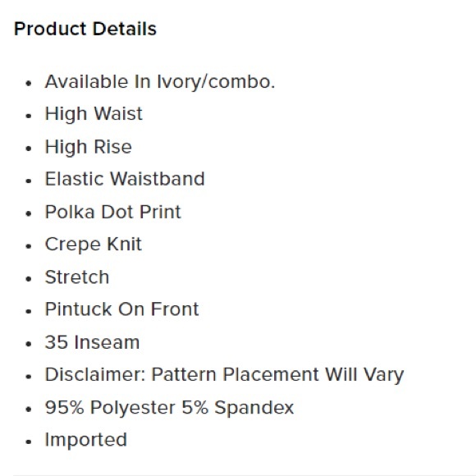This screenshot has width=476, height=476.
Task: Click the Pintuck On Front detail
Action: [x=121, y=309]
